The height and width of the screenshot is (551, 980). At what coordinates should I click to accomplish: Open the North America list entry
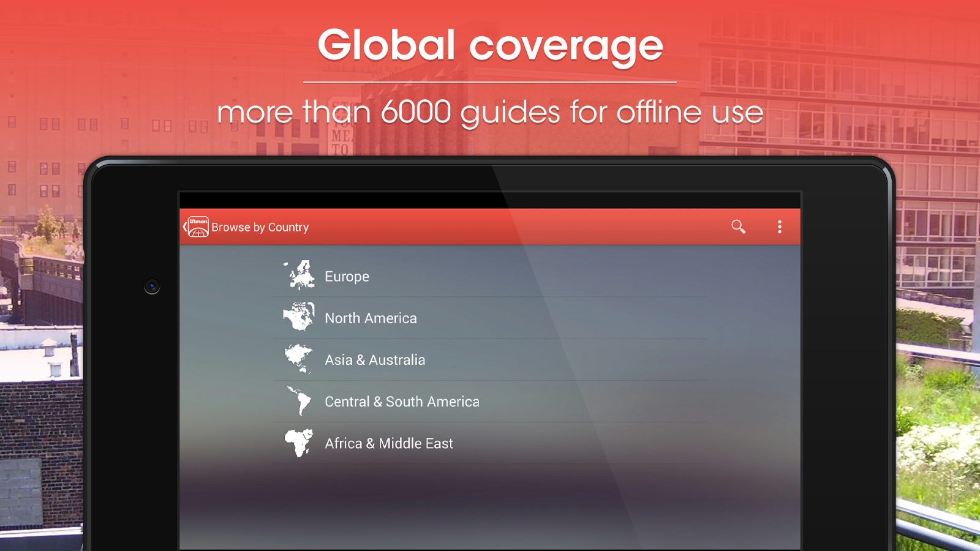coord(490,318)
